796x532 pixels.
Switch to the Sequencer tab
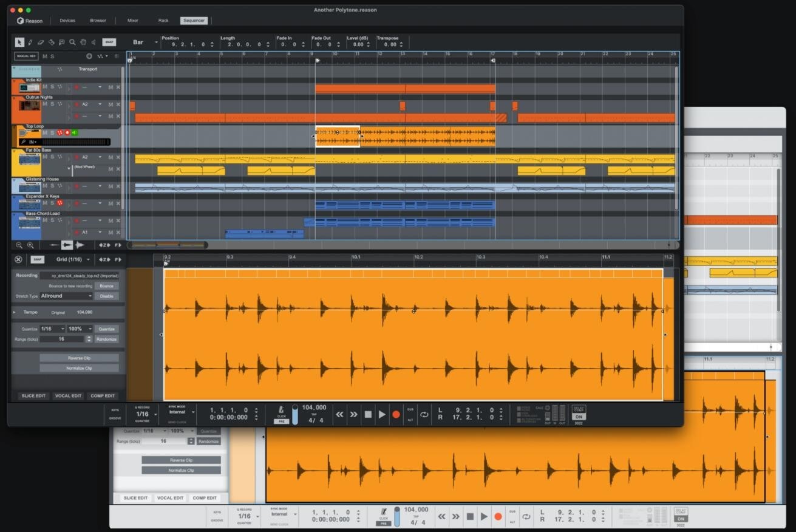pos(194,21)
